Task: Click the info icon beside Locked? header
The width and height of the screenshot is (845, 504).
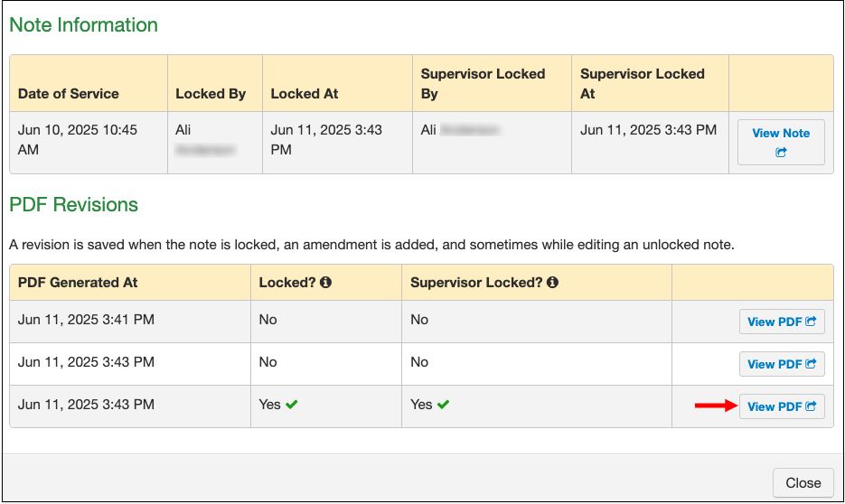Action: 325,283
